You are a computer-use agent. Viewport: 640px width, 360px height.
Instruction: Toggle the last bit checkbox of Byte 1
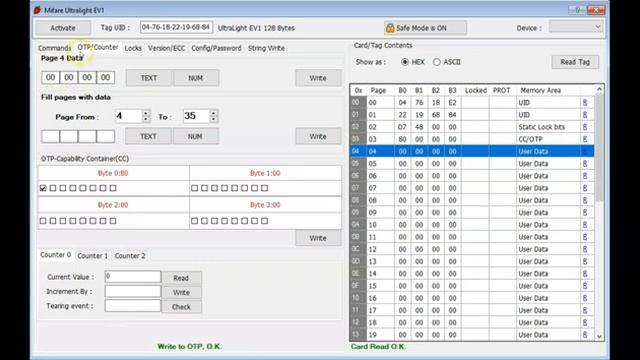click(x=264, y=188)
